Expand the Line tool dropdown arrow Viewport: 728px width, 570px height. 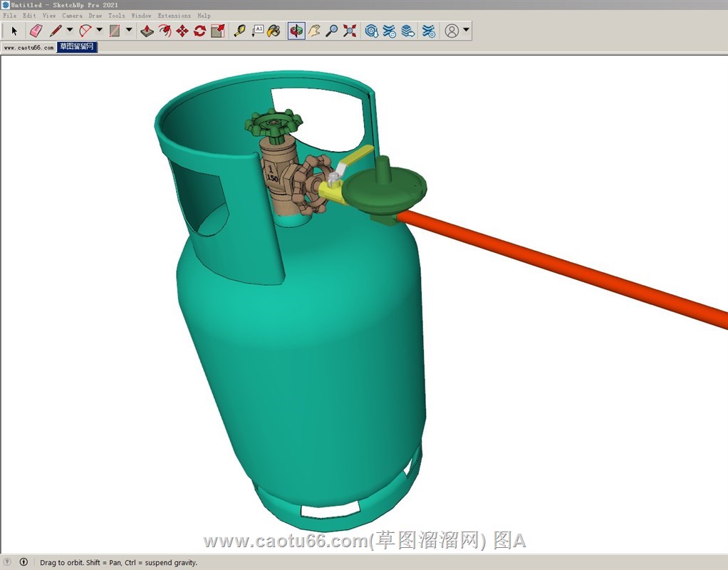(x=70, y=30)
